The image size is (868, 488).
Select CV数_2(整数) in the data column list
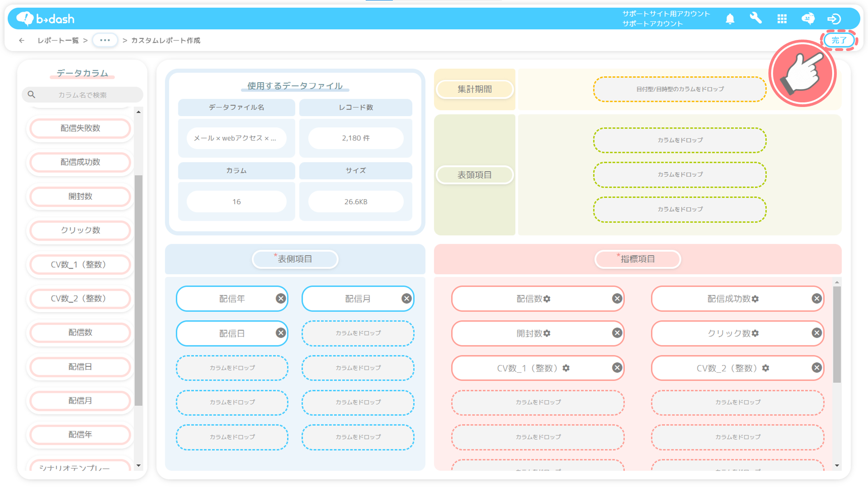(80, 298)
